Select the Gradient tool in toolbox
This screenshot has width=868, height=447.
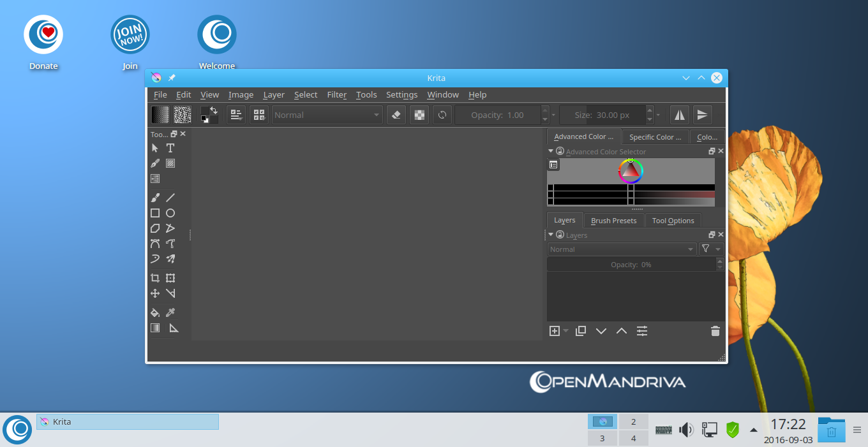[155, 328]
